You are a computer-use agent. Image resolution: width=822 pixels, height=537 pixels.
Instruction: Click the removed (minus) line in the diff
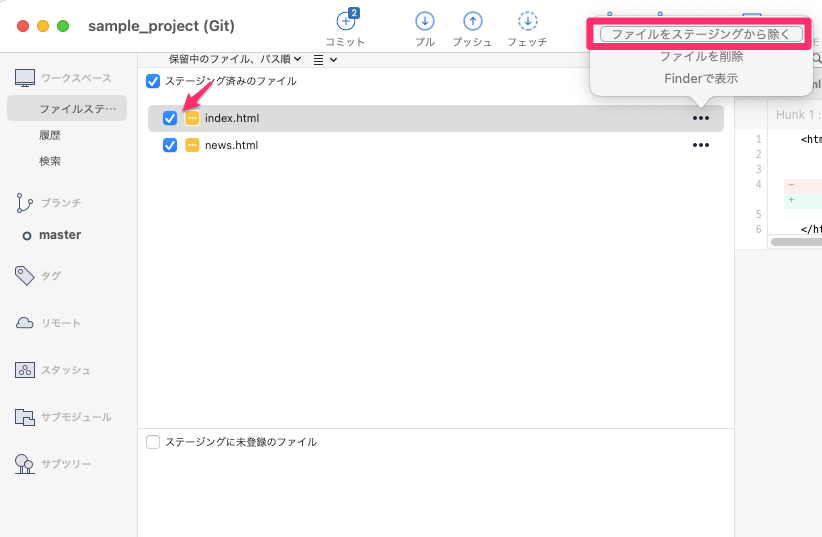tap(803, 185)
